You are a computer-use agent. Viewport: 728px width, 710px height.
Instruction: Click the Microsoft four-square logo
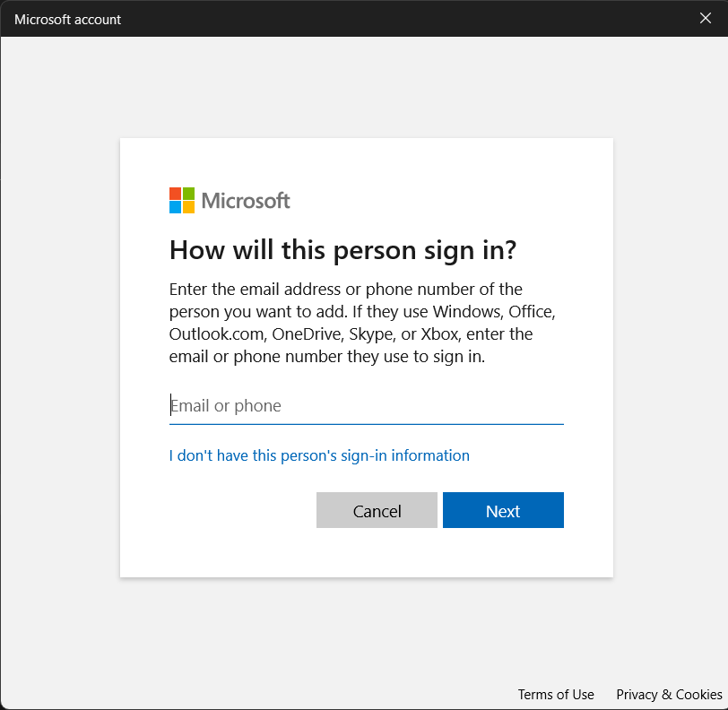click(x=182, y=201)
